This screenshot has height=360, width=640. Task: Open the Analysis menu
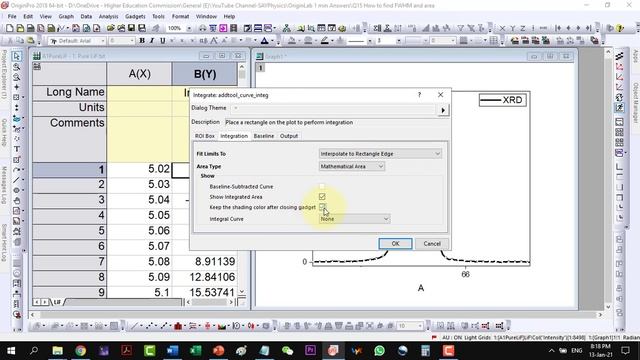coord(108,16)
